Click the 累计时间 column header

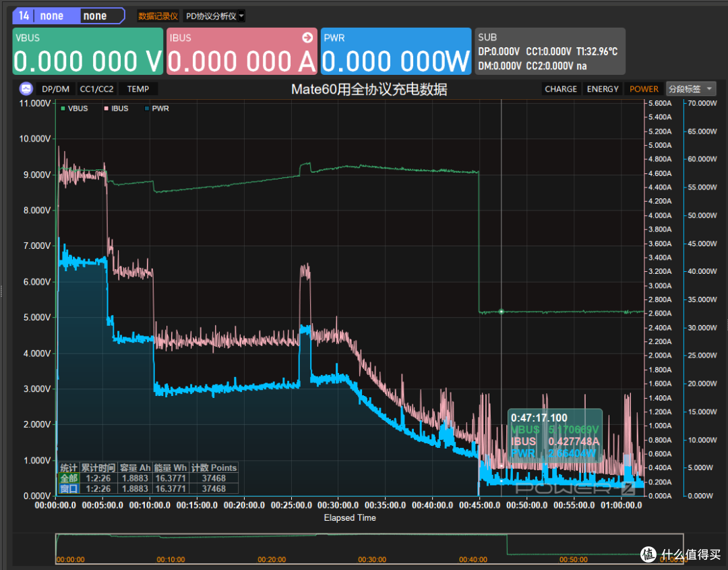click(x=98, y=467)
